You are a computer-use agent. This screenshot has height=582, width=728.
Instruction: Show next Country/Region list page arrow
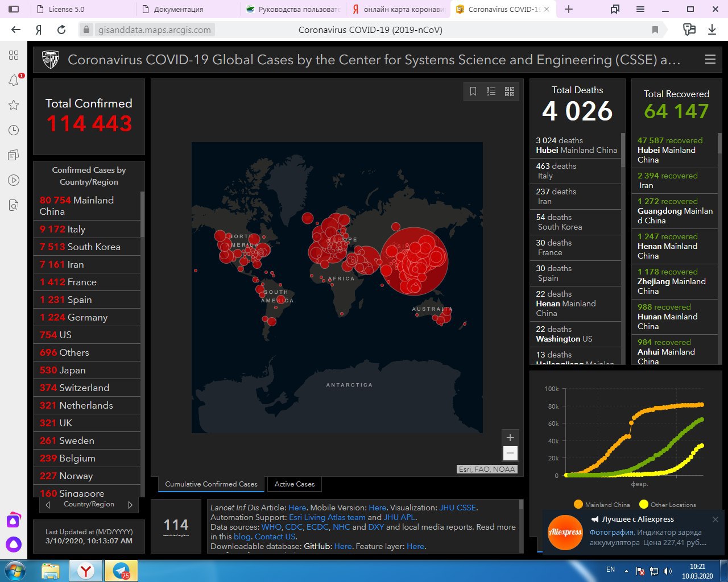click(130, 505)
